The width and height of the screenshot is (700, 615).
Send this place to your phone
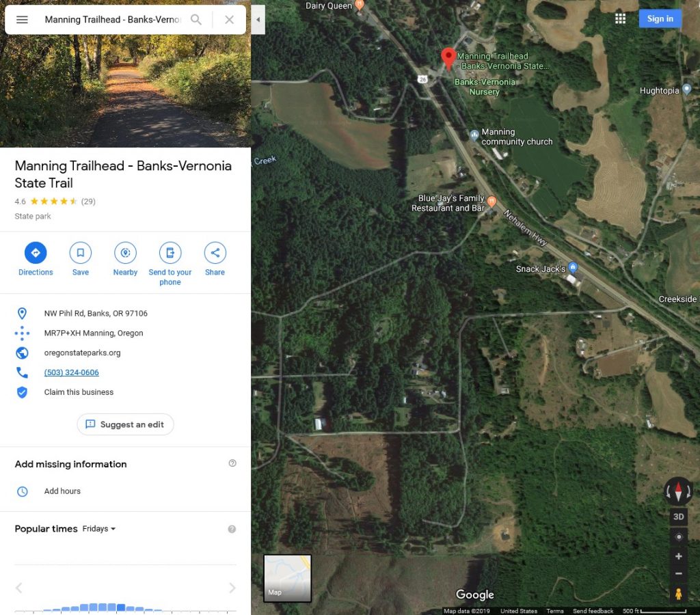click(170, 264)
